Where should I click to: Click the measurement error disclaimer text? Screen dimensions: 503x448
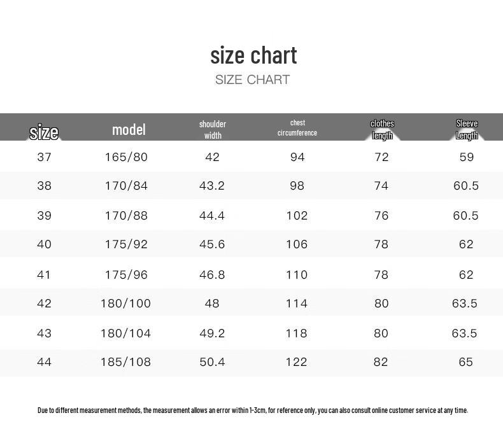point(253,410)
